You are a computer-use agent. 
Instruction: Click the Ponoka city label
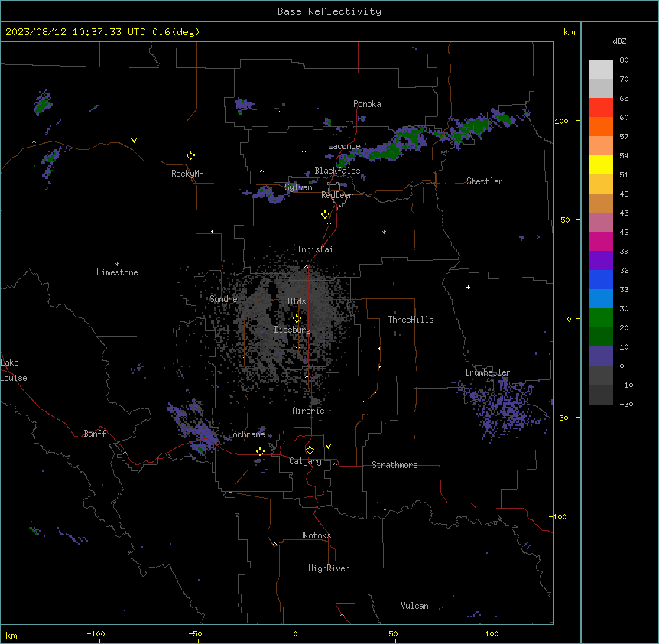[x=367, y=104]
